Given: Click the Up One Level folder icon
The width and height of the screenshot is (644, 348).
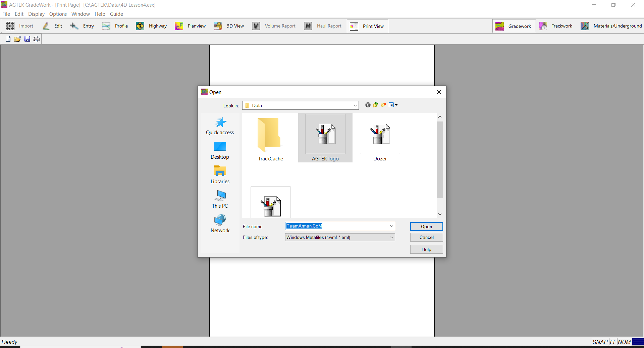Looking at the screenshot, I should pos(375,105).
